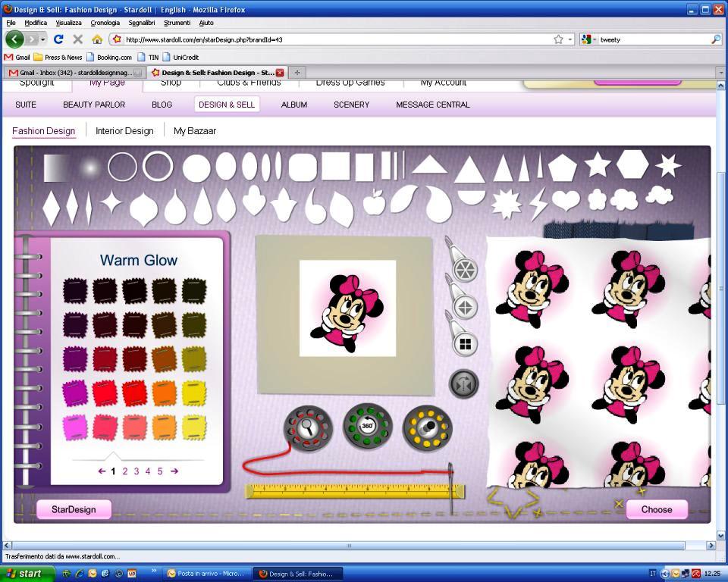Select the flower shape

597,199
